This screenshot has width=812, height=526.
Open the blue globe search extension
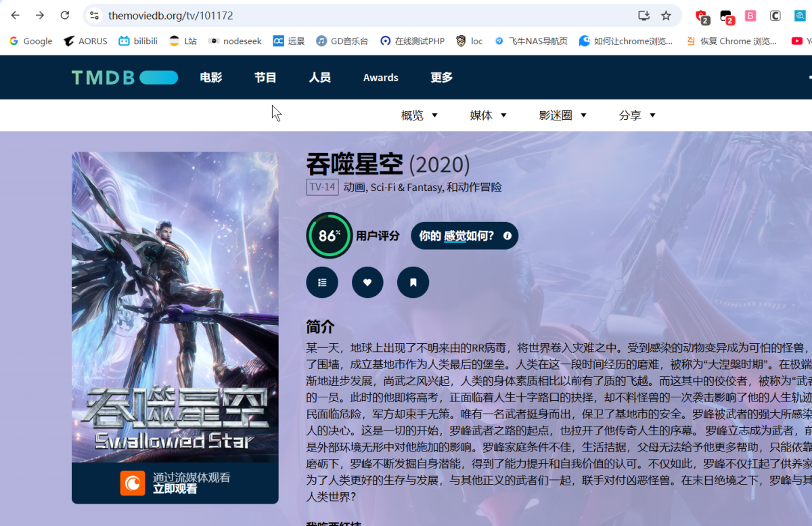800,15
